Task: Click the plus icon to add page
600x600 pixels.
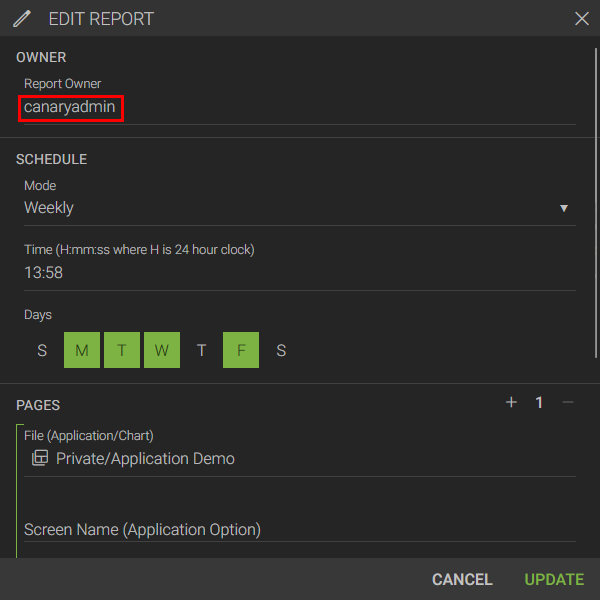Action: tap(511, 402)
